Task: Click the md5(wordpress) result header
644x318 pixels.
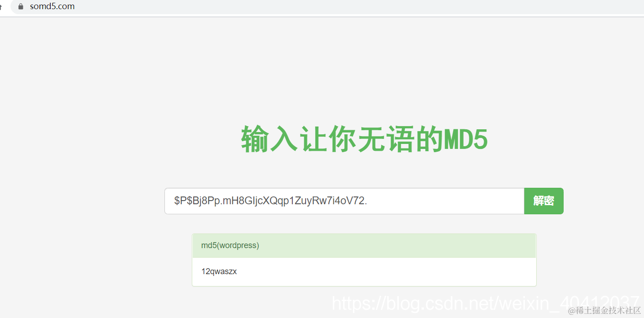Action: point(230,245)
